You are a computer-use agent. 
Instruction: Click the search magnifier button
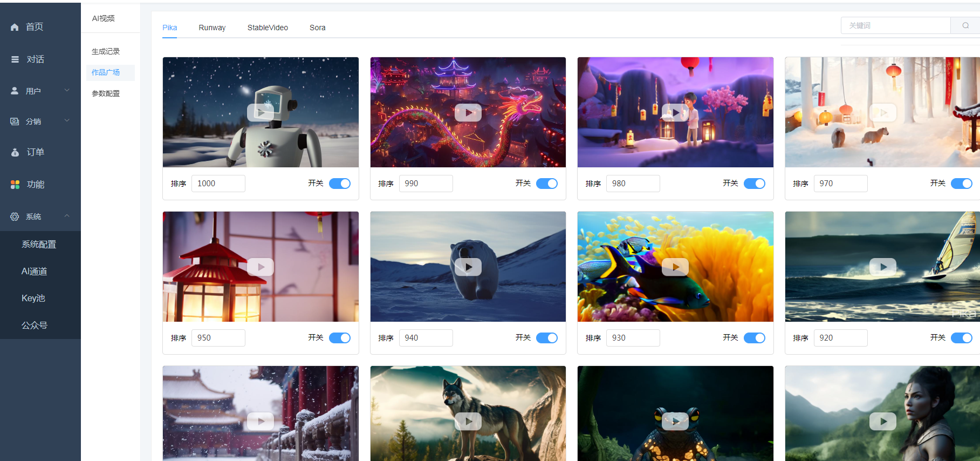click(965, 25)
